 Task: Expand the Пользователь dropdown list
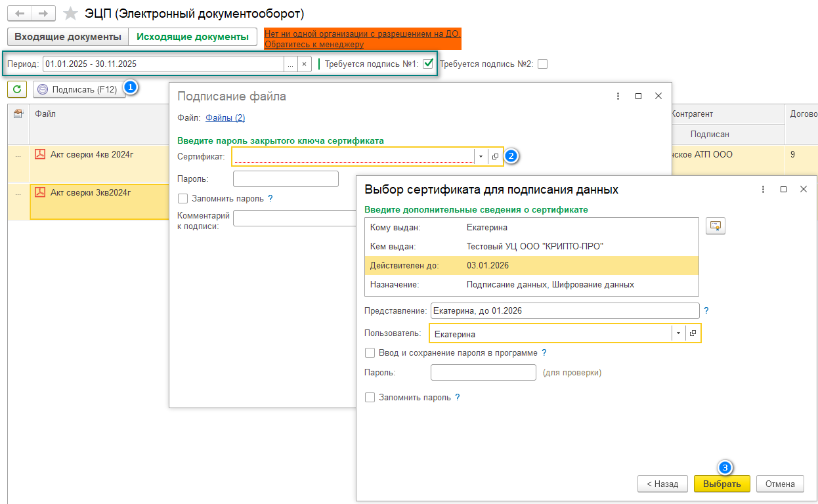click(678, 333)
